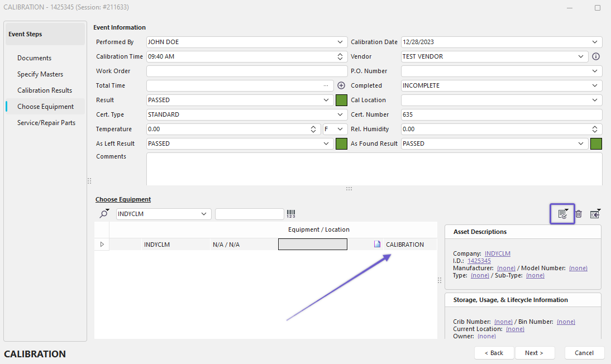Click the document icon beside CALIBRATION
The width and height of the screenshot is (611, 364).
pos(378,245)
